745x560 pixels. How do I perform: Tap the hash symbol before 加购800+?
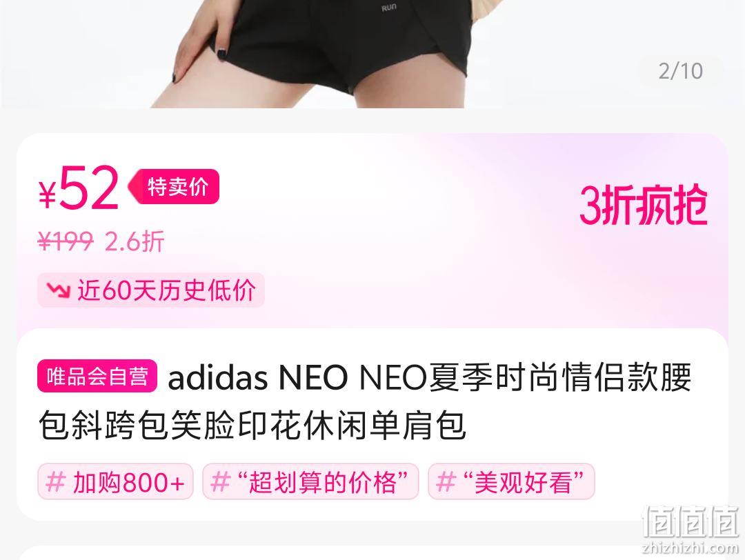pos(55,481)
